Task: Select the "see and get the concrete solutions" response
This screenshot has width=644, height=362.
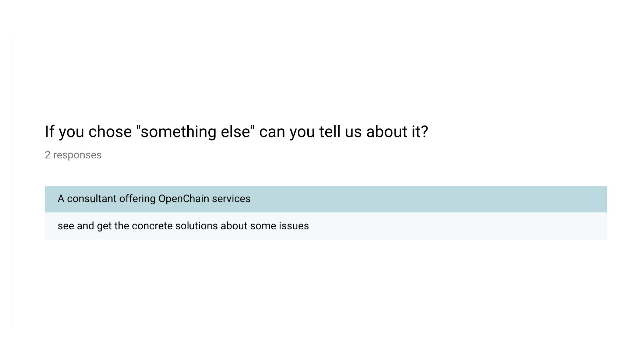Action: pyautogui.click(x=326, y=226)
